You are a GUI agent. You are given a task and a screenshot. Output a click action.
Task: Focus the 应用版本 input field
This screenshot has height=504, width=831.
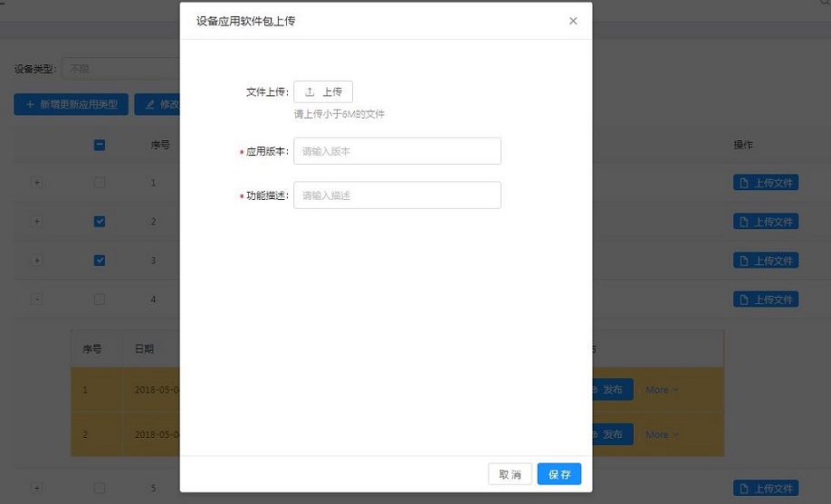point(397,151)
